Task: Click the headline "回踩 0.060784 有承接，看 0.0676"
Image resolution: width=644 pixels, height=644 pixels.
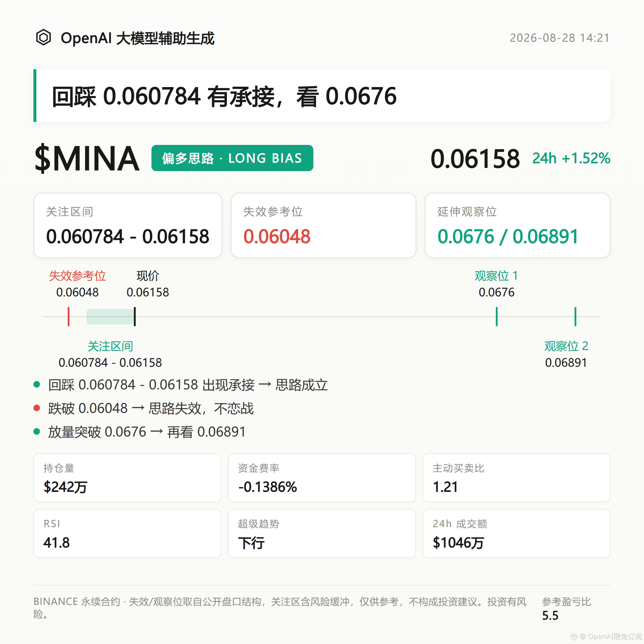Action: click(224, 96)
